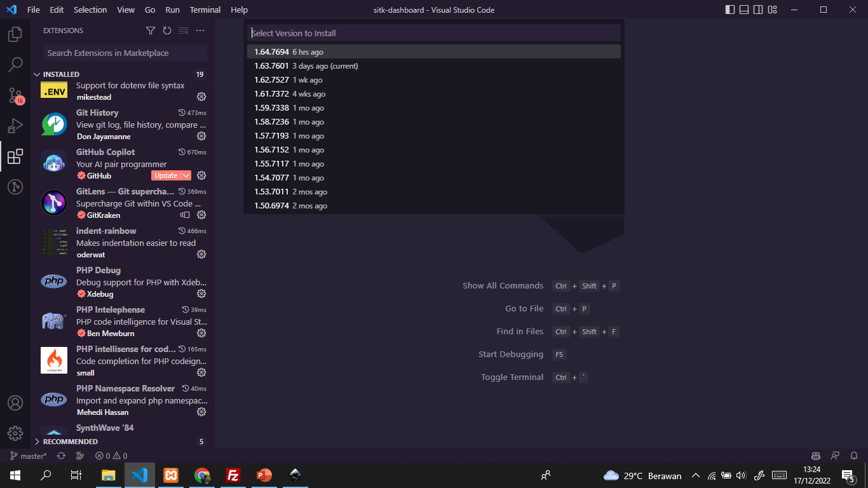This screenshot has height=488, width=868.
Task: Toggle the bottom panel layout button
Action: pos(743,10)
